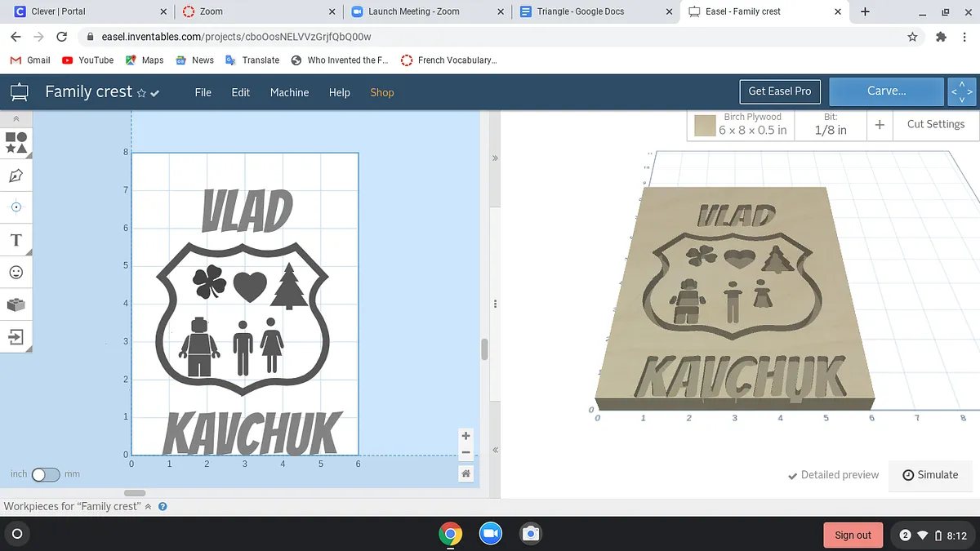Image resolution: width=980 pixels, height=551 pixels.
Task: Click the canvas horizontal scrollbar
Action: (135, 493)
